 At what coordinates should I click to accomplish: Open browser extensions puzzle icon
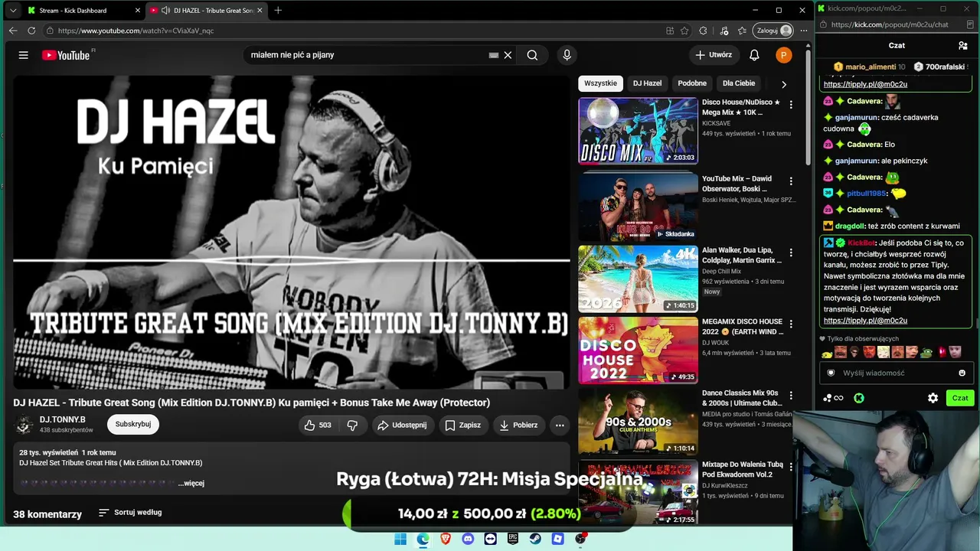tap(704, 31)
